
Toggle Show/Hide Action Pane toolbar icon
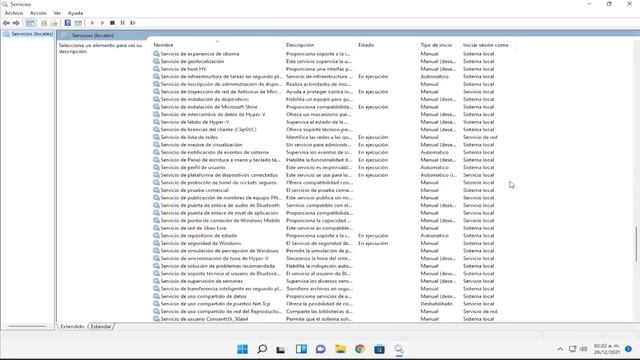point(78,23)
